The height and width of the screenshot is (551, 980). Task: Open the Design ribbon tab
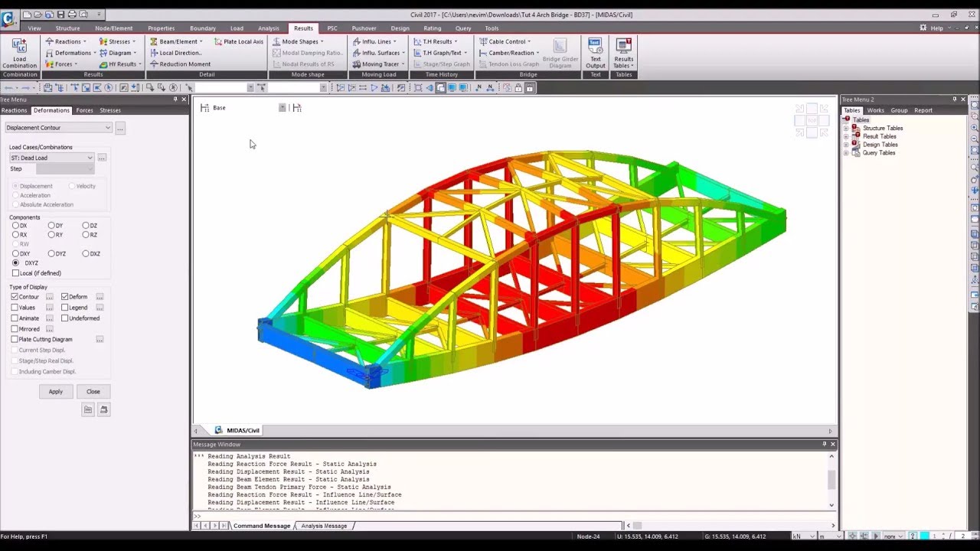[x=400, y=28]
